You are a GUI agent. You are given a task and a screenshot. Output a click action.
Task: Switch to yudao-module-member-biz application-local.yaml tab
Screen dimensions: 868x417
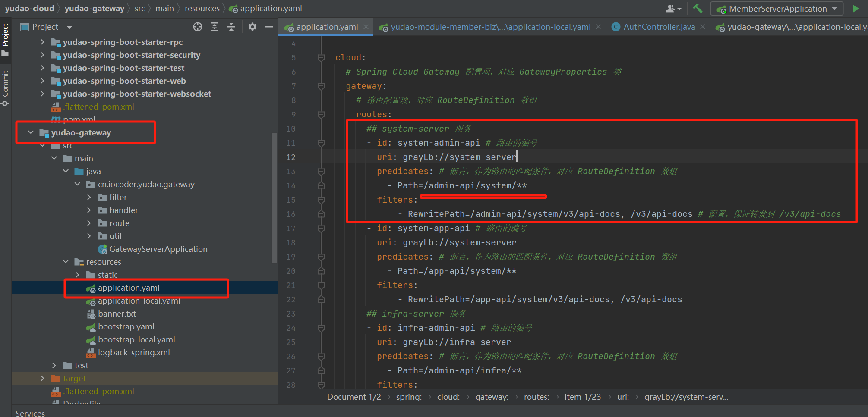[490, 27]
